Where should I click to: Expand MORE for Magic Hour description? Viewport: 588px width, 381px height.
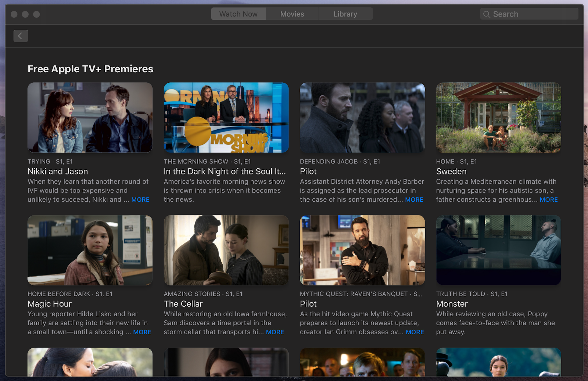pyautogui.click(x=142, y=332)
